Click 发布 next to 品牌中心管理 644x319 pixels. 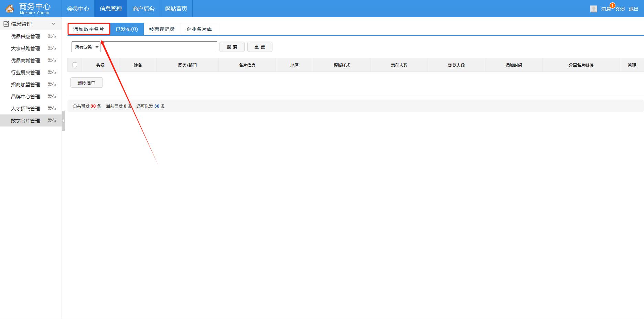(52, 96)
